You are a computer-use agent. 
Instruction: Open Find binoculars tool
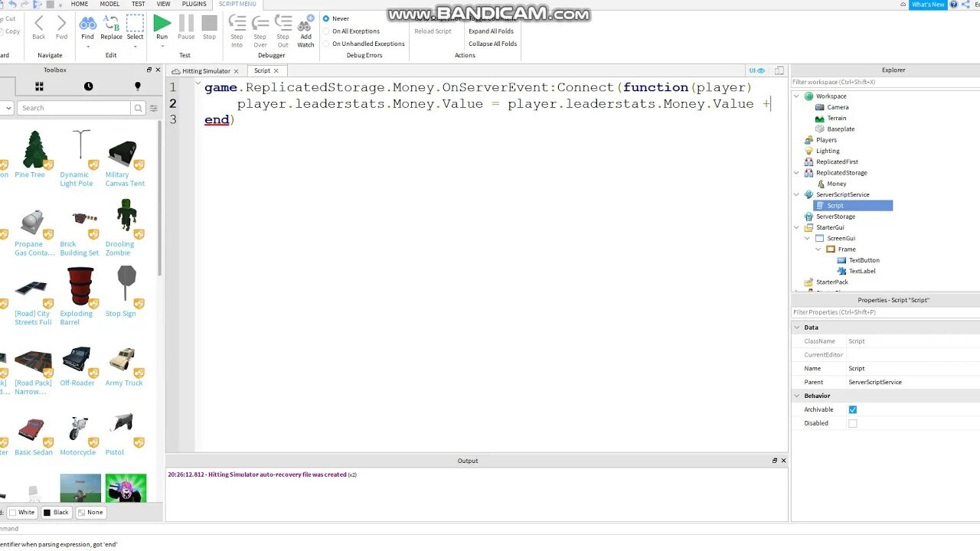click(x=88, y=23)
